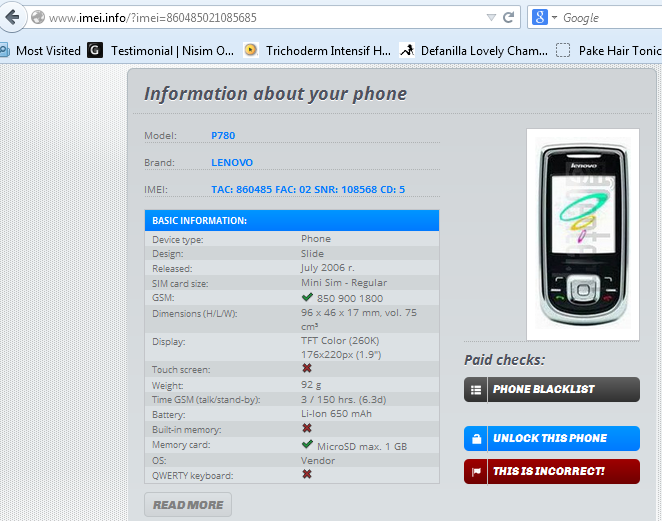
Task: Click the list icon on Phone Blacklist
Action: click(476, 390)
